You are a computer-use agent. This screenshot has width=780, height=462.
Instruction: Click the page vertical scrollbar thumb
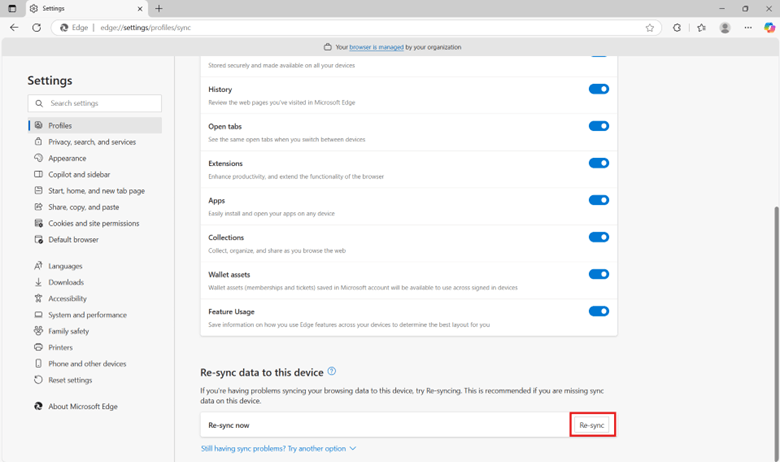coord(776,333)
